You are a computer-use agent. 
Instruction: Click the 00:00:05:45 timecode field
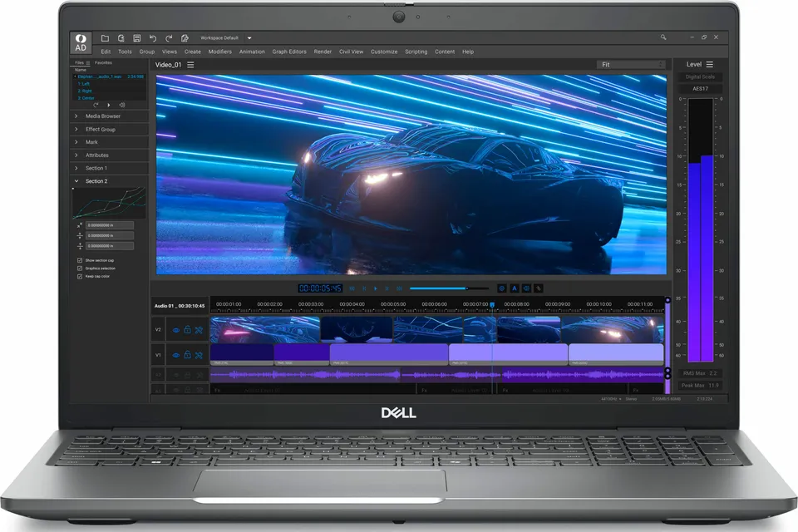point(320,288)
